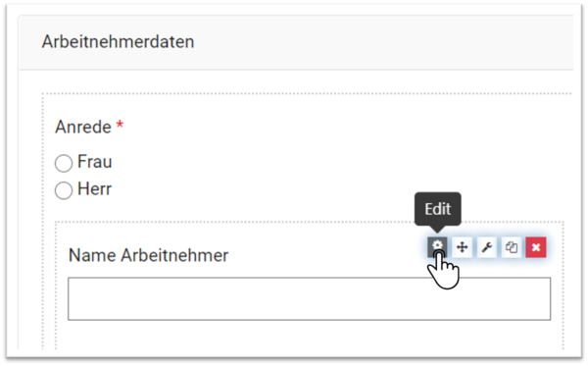588x366 pixels.
Task: Click blank area below the Name Arbeitnehmer input
Action: tap(309, 335)
